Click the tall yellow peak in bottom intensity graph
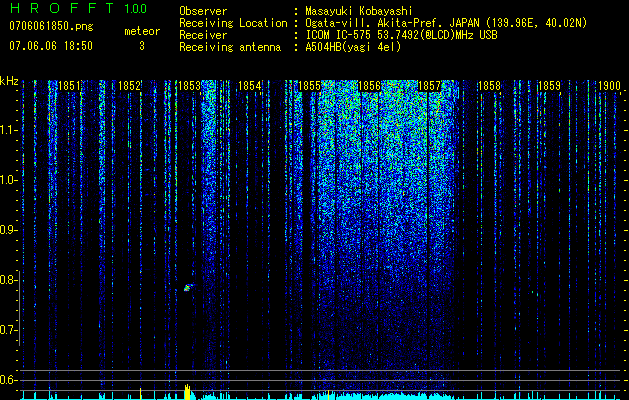Viewport: 629px width, 400px height. (x=187, y=392)
